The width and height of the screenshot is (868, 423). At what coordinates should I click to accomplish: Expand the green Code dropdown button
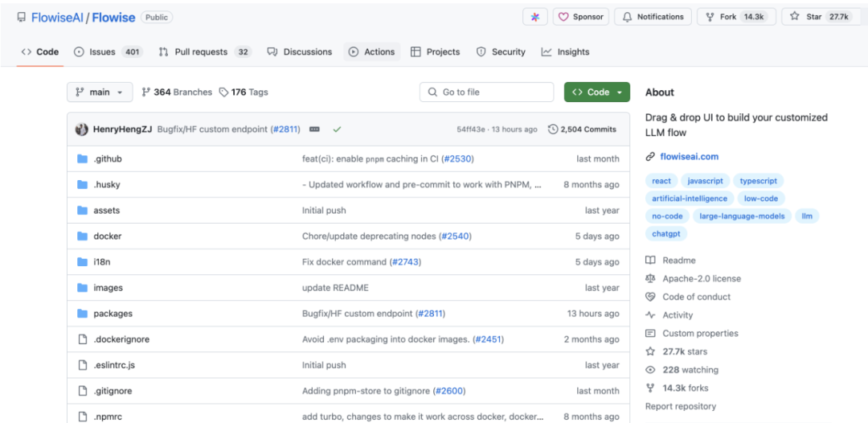pos(596,92)
